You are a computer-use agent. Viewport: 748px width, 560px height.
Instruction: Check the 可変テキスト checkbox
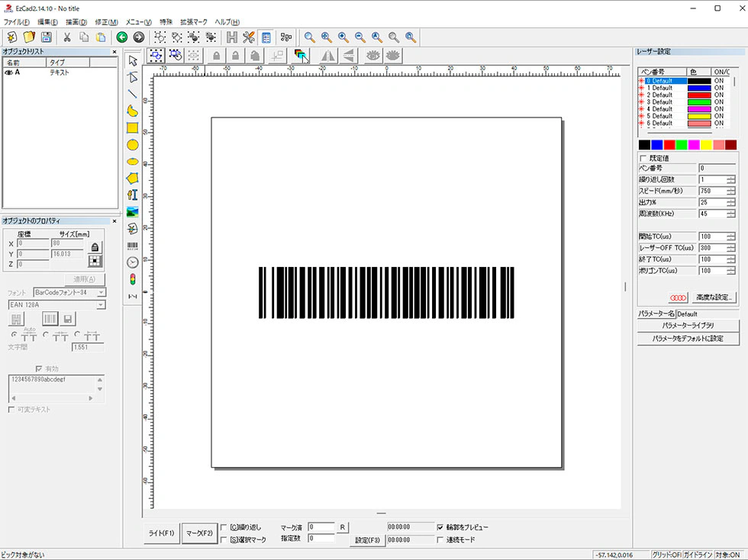point(11,410)
